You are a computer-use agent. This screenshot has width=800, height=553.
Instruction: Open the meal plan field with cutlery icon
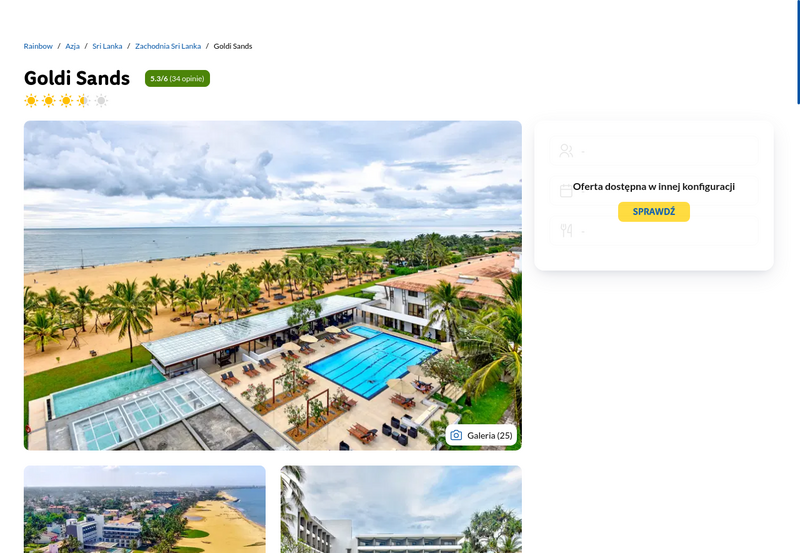point(654,231)
